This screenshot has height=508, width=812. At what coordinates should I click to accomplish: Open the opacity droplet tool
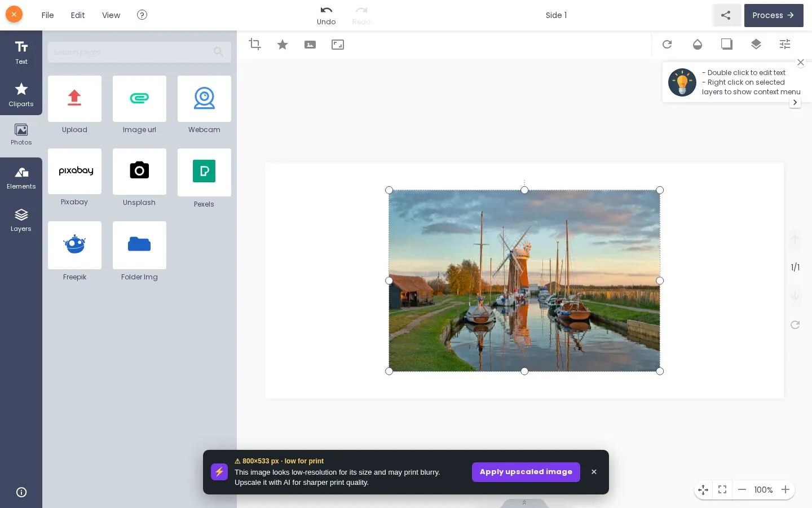click(x=698, y=44)
